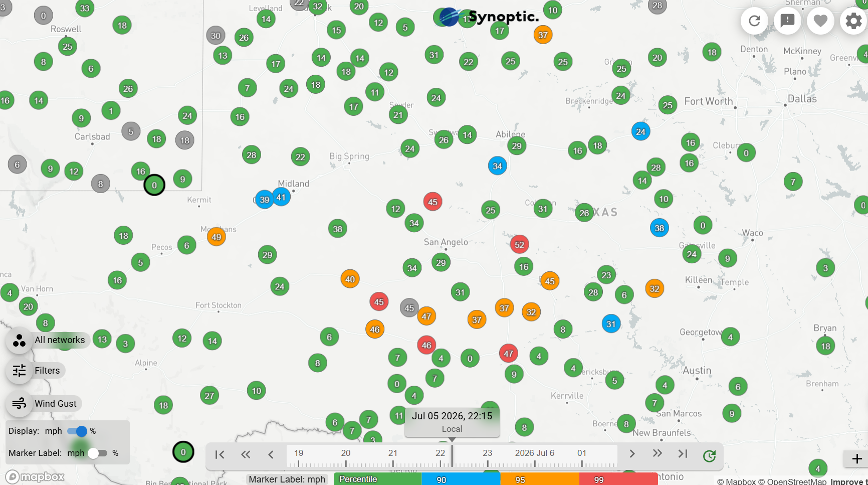Screen dimensions: 868x485
Task: Click the Synoptic logo
Action: click(x=486, y=17)
